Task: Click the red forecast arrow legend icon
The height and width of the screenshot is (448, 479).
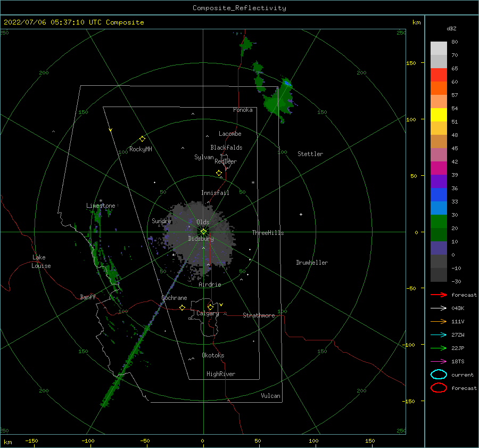Action: pos(439,295)
